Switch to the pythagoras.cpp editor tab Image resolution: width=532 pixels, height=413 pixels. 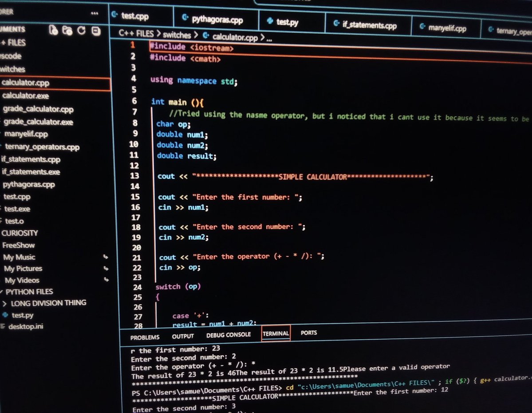click(217, 20)
